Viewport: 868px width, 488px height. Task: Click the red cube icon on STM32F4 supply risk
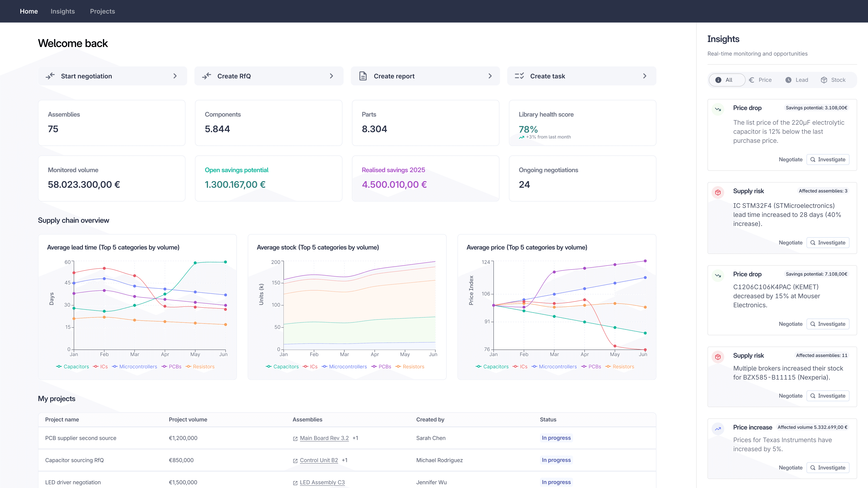coord(718,192)
